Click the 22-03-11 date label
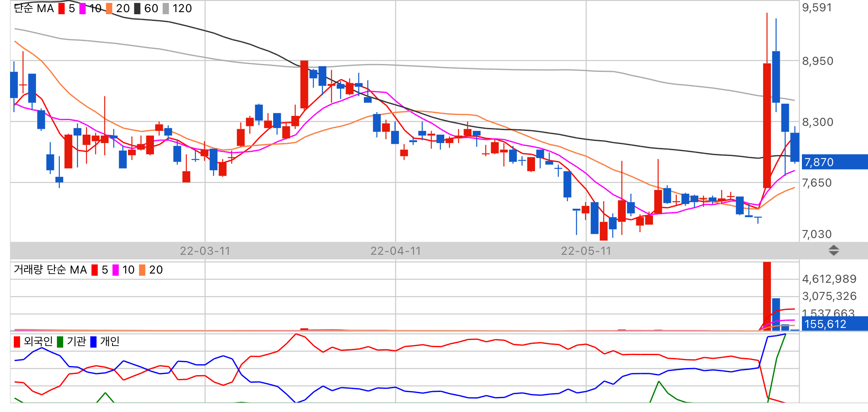This screenshot has width=868, height=412. (205, 251)
